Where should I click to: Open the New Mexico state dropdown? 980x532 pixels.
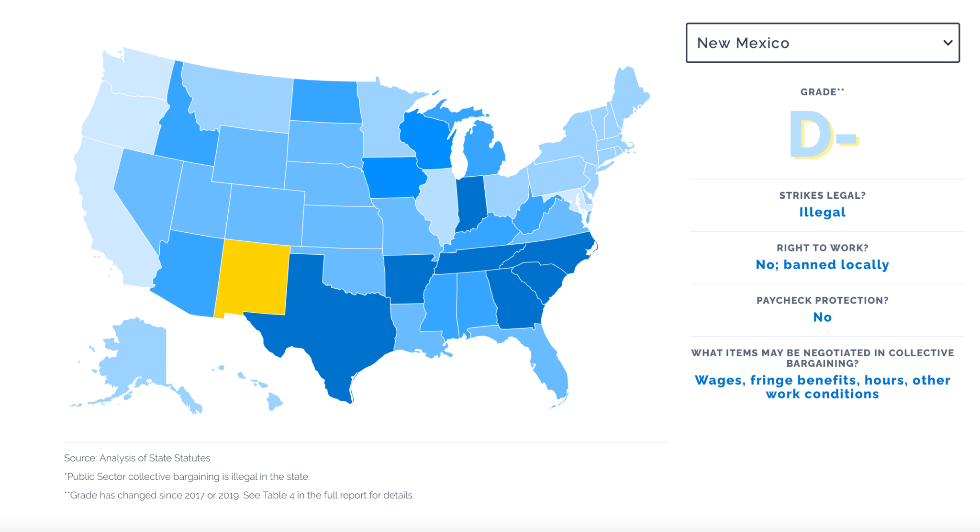(x=822, y=43)
